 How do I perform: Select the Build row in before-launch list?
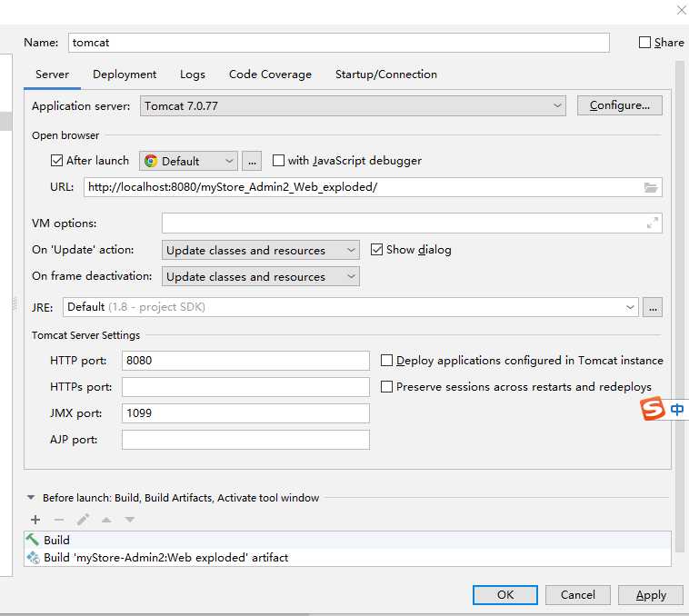(347, 540)
